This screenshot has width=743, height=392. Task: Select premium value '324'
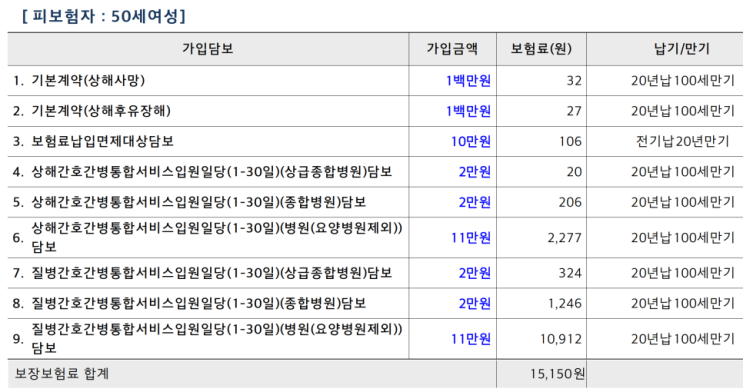570,273
